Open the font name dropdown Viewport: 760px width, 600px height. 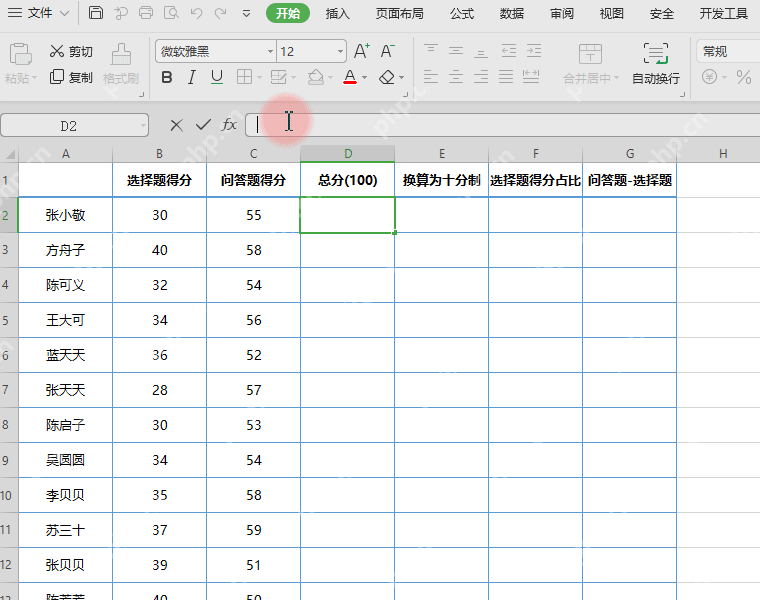[x=270, y=51]
